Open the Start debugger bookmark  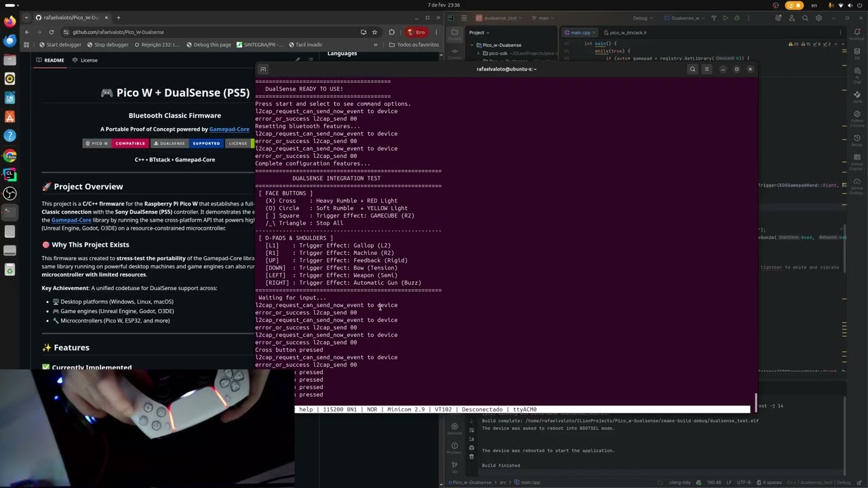pos(60,45)
